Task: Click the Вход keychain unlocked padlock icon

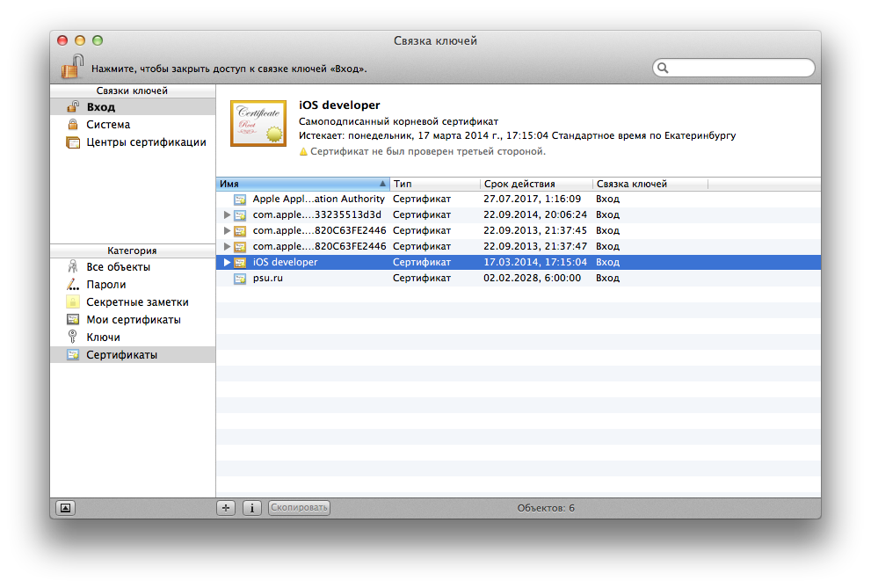Action: pos(73,106)
